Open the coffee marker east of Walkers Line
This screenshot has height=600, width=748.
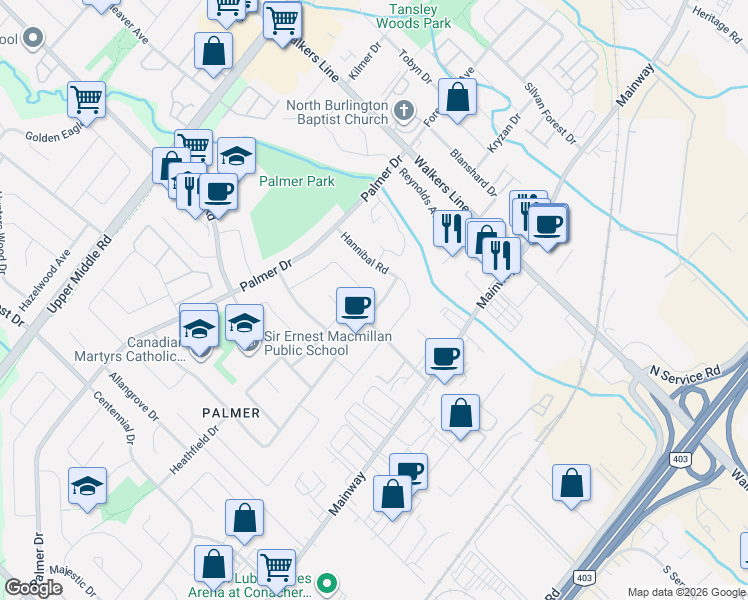pyautogui.click(x=548, y=225)
